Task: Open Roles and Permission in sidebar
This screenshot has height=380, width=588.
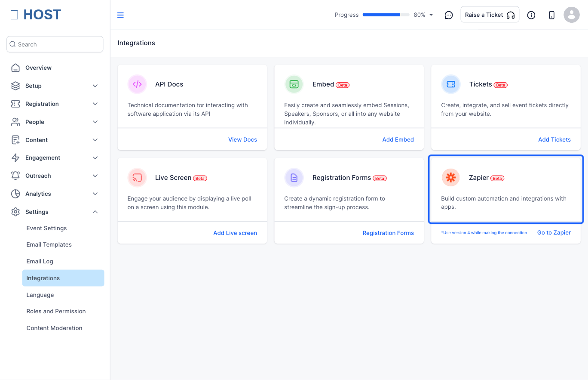Action: (x=56, y=311)
